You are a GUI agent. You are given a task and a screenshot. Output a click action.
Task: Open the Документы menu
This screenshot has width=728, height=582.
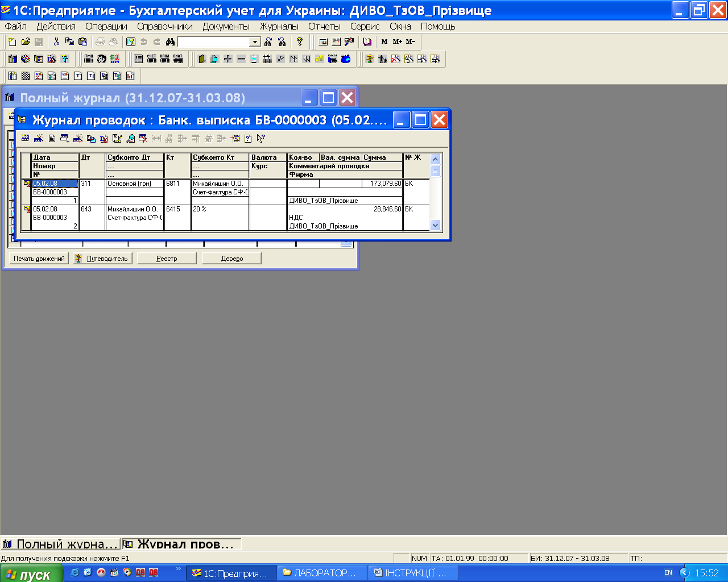click(226, 26)
